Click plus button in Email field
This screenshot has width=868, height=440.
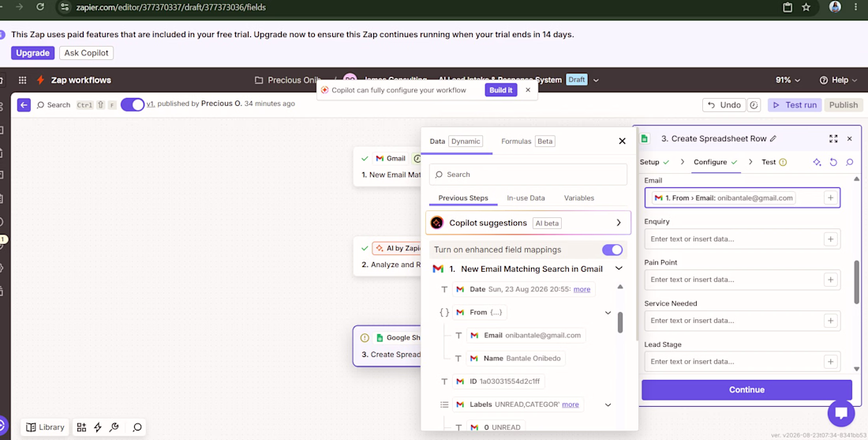[830, 197]
